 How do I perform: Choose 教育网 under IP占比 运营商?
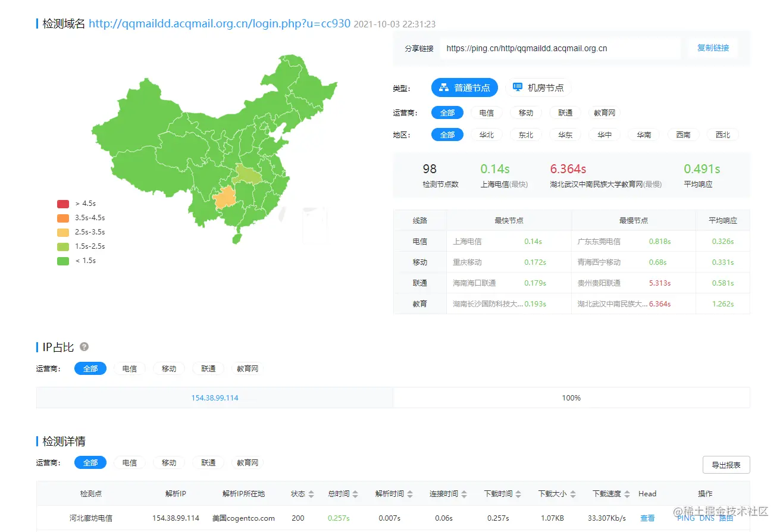coord(248,368)
